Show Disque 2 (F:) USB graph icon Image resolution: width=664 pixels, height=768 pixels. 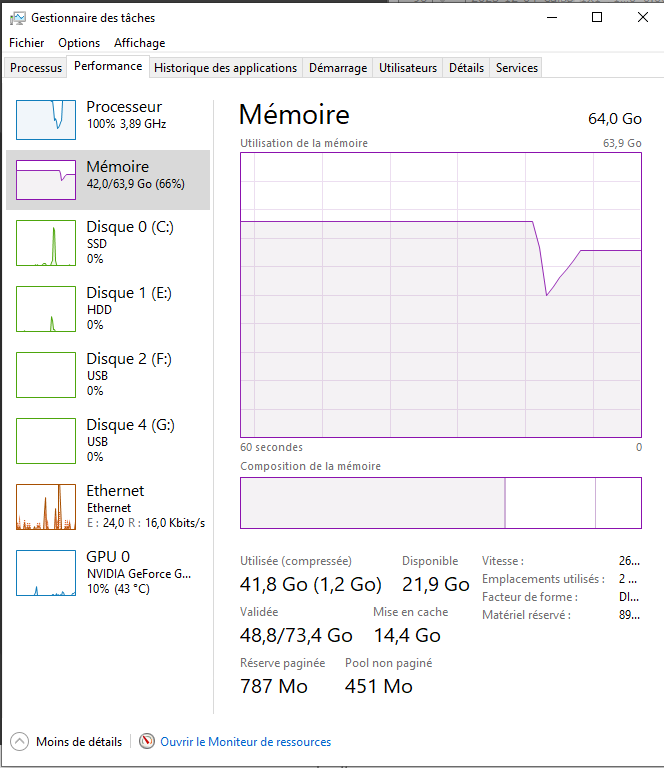click(x=46, y=375)
